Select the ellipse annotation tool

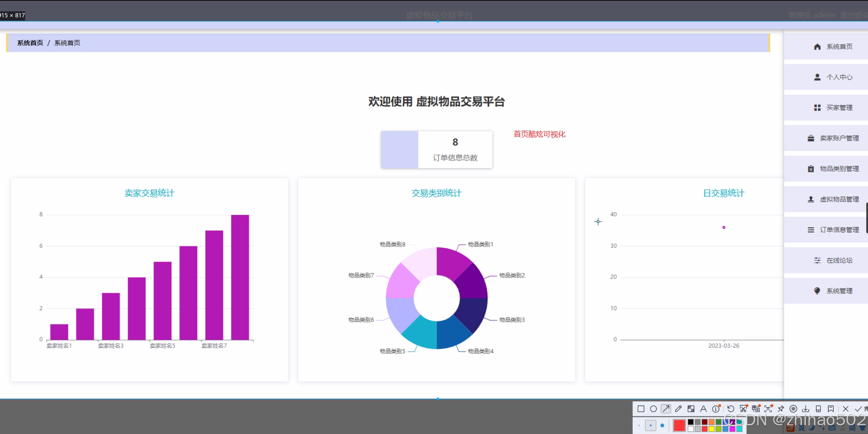653,409
